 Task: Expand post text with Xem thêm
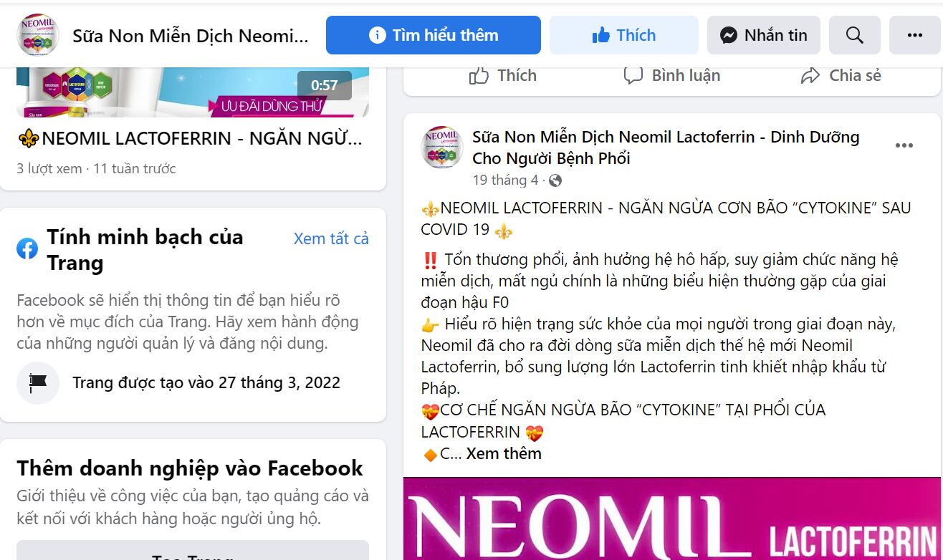(504, 453)
